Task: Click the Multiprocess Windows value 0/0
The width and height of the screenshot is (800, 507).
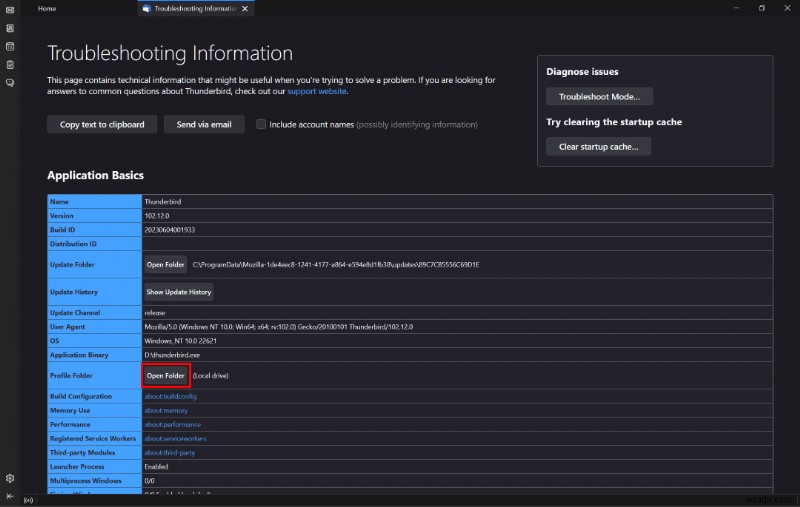Action: click(149, 481)
